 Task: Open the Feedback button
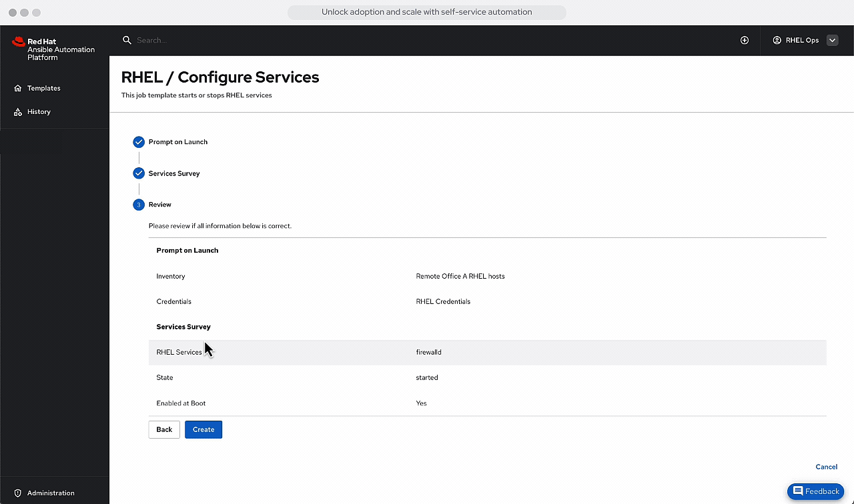pos(815,491)
